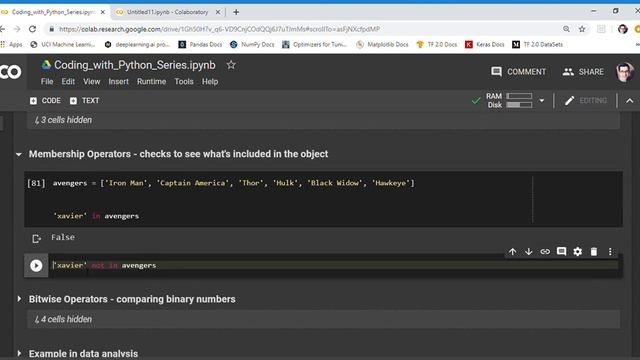The height and width of the screenshot is (360, 640).
Task: Show the 3 cells hidden
Action: click(63, 120)
